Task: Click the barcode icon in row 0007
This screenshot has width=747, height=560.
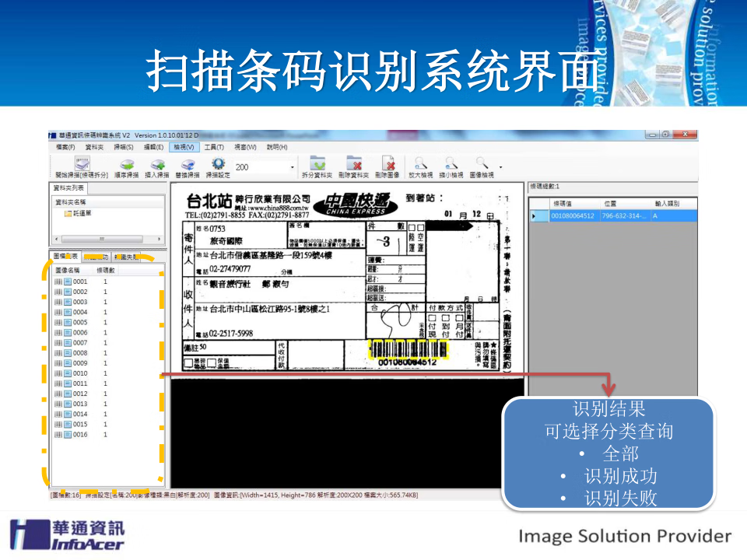Action: point(58,343)
